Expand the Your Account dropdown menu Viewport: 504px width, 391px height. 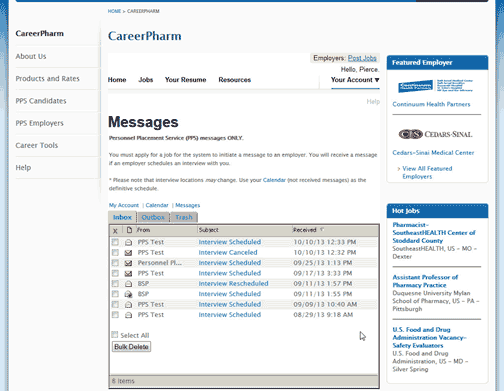355,80
